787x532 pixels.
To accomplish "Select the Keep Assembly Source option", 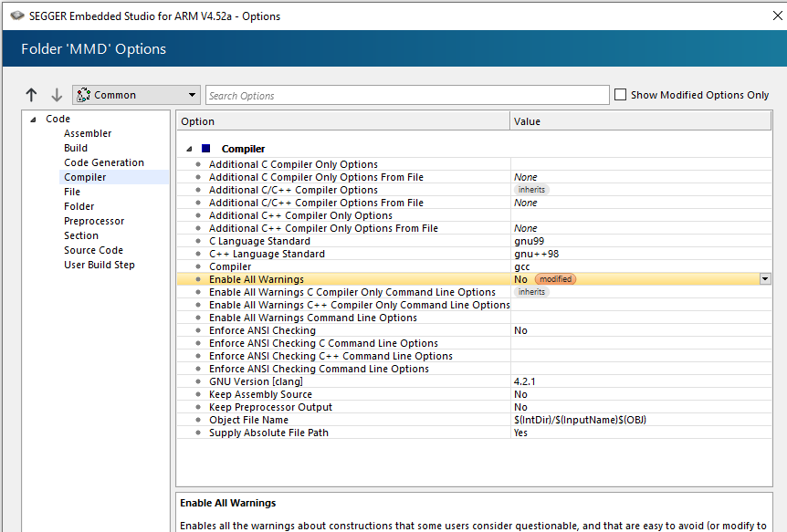I will pyautogui.click(x=474, y=394).
